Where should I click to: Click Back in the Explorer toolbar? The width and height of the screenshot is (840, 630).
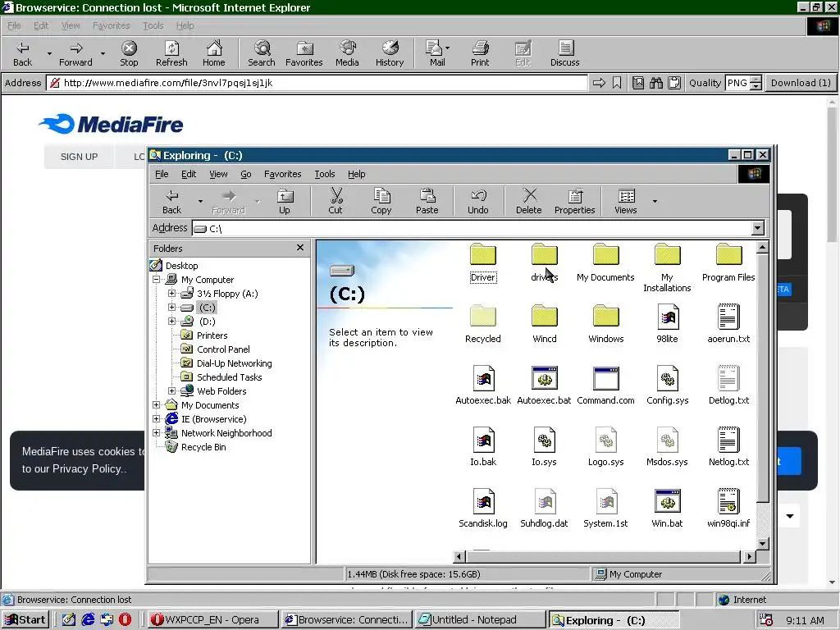[172, 201]
